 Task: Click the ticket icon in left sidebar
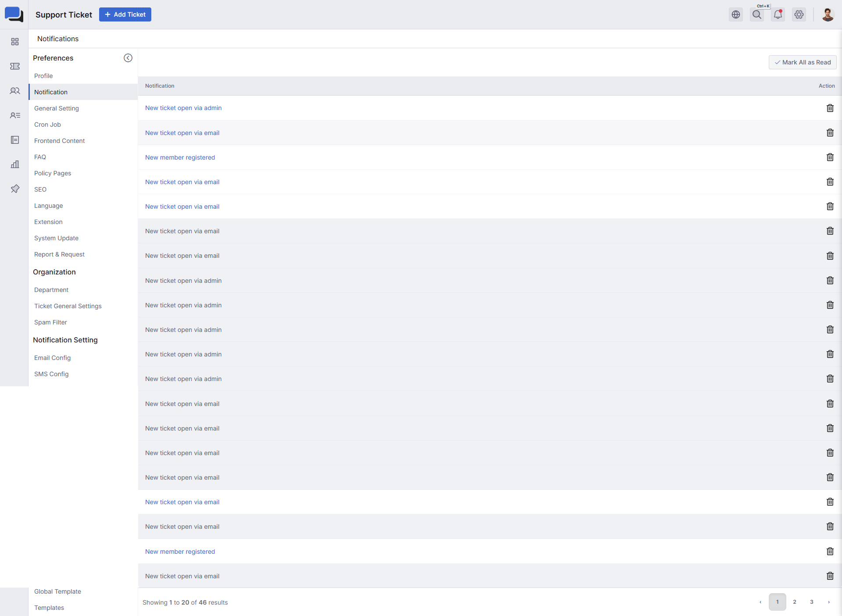tap(15, 66)
